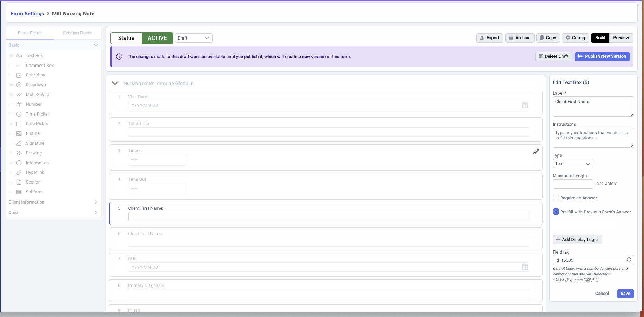Switch to Build mode

pyautogui.click(x=600, y=38)
